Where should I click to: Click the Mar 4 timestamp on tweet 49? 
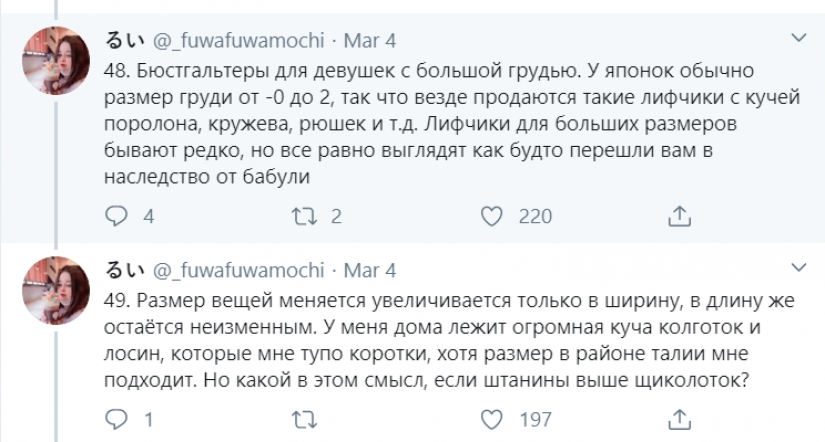[369, 269]
